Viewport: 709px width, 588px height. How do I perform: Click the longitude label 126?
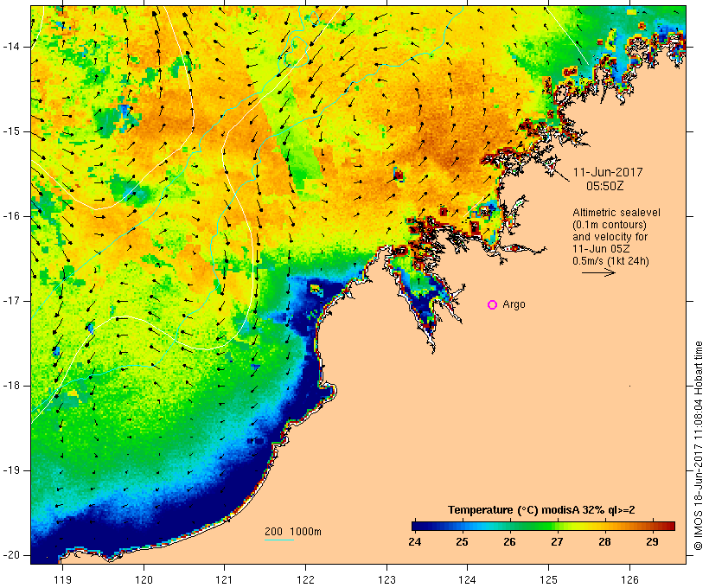pos(629,579)
